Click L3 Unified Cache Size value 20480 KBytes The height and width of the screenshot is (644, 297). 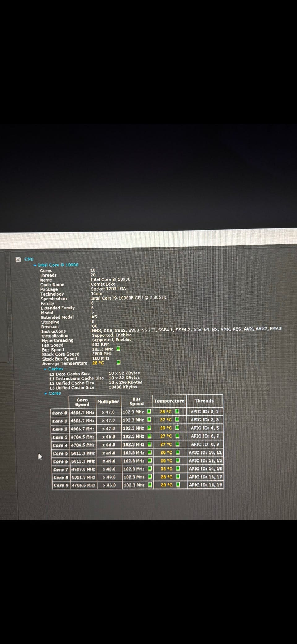(x=123, y=387)
